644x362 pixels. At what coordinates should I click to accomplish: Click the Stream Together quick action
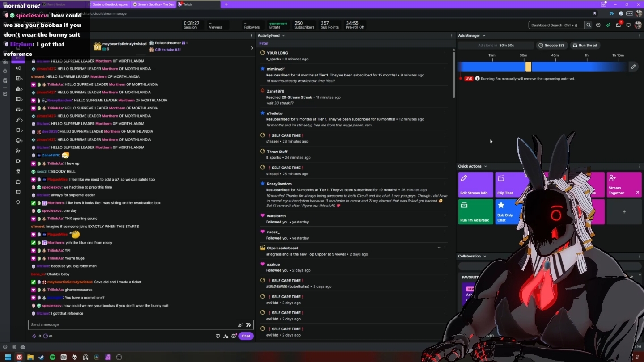[x=624, y=185]
